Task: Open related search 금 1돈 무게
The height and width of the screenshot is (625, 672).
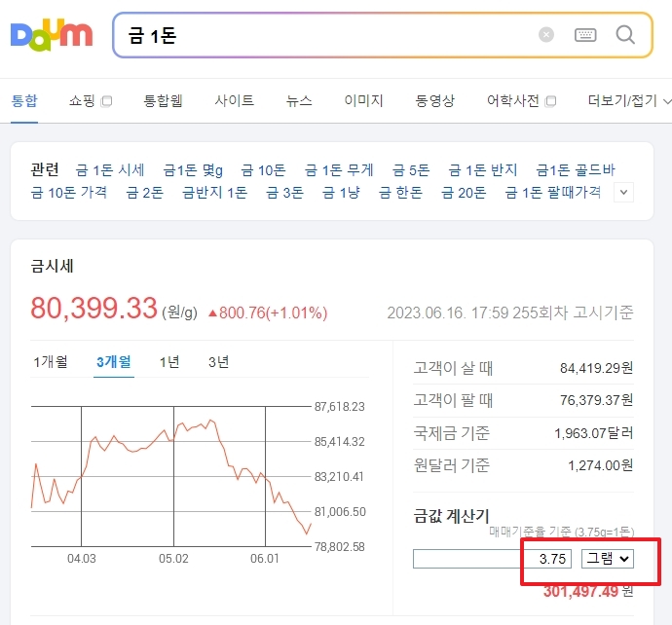Action: [339, 170]
